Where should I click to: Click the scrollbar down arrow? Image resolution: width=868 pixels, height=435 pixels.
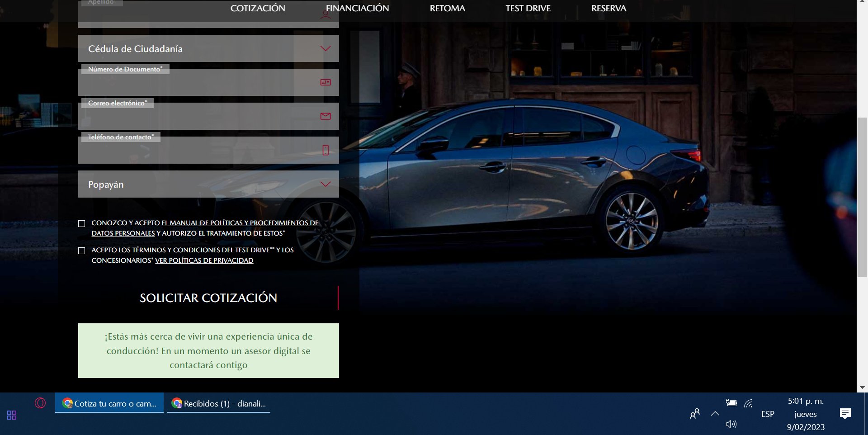pyautogui.click(x=862, y=388)
